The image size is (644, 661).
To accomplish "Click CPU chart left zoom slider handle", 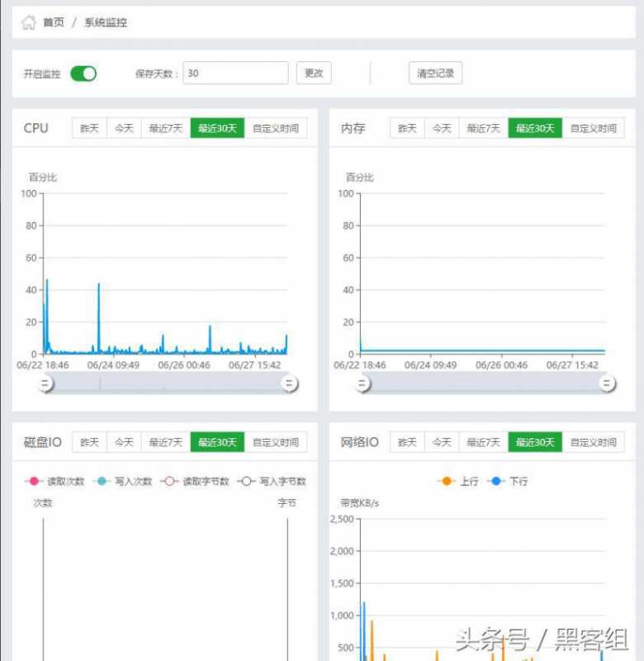I will (45, 383).
